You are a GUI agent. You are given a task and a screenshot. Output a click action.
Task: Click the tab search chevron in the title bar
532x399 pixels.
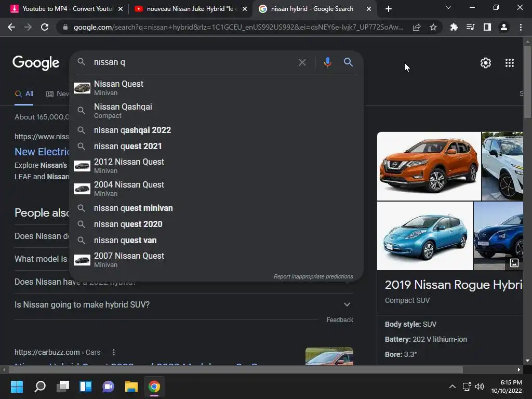448,7
